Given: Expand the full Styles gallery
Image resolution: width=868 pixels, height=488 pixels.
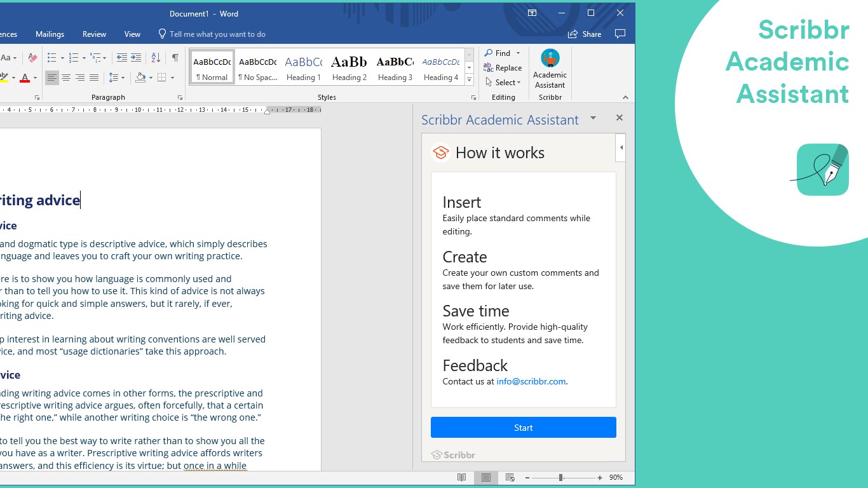Looking at the screenshot, I should [x=470, y=80].
